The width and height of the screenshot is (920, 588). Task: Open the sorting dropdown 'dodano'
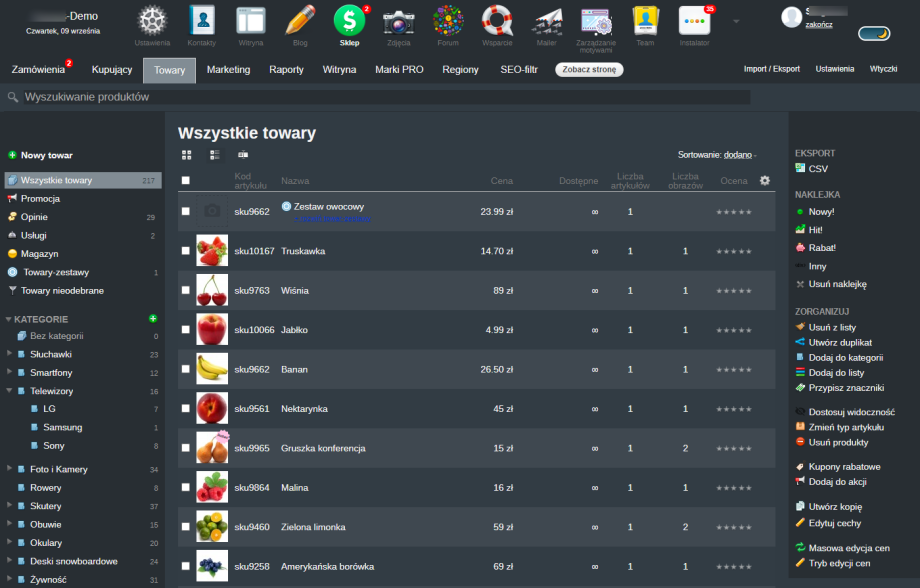click(x=739, y=155)
